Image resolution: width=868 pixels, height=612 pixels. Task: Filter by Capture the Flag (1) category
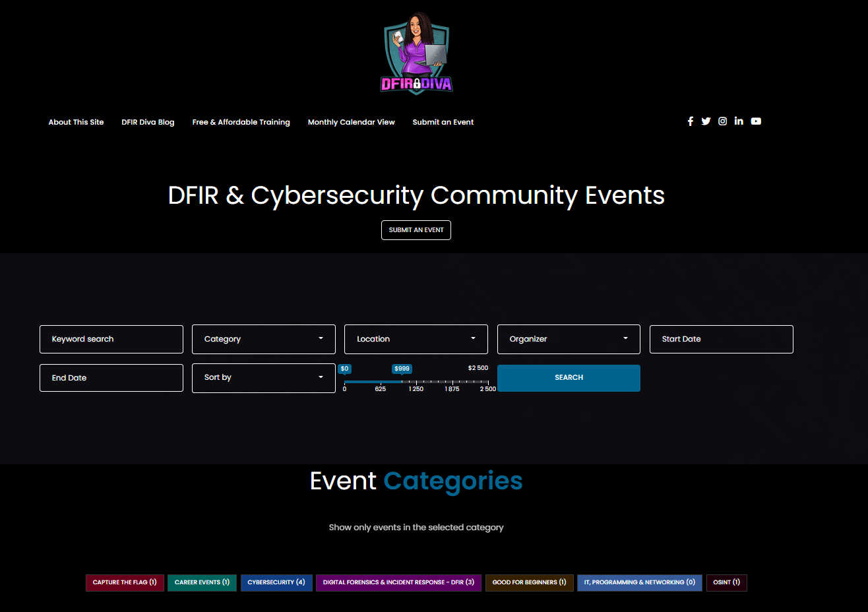[x=125, y=582]
